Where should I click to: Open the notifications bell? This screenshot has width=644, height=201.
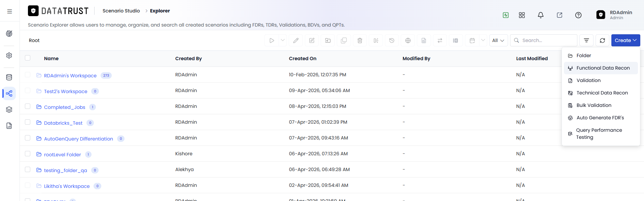541,15
